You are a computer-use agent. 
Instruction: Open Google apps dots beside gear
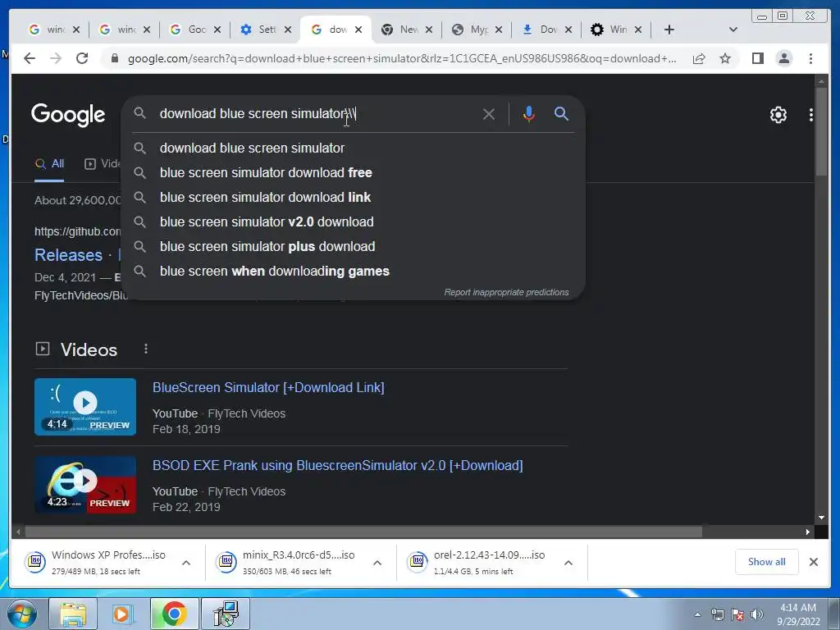(x=811, y=115)
